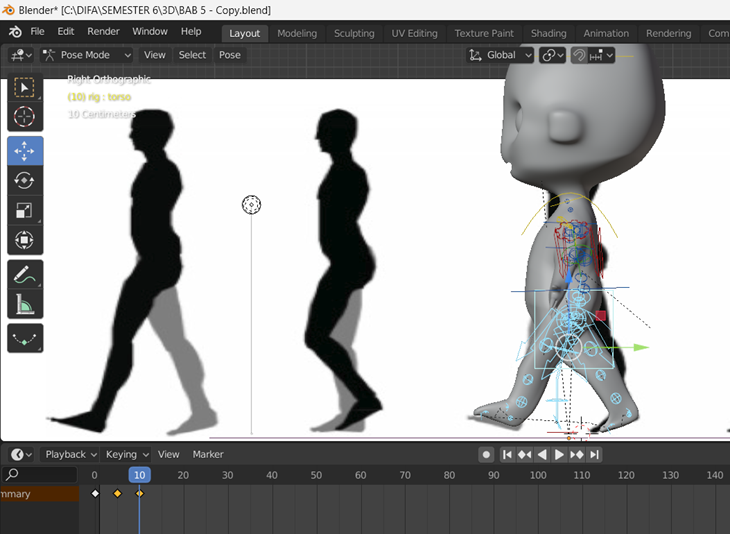Jump to the next keyframe
The image size is (730, 534).
point(577,454)
